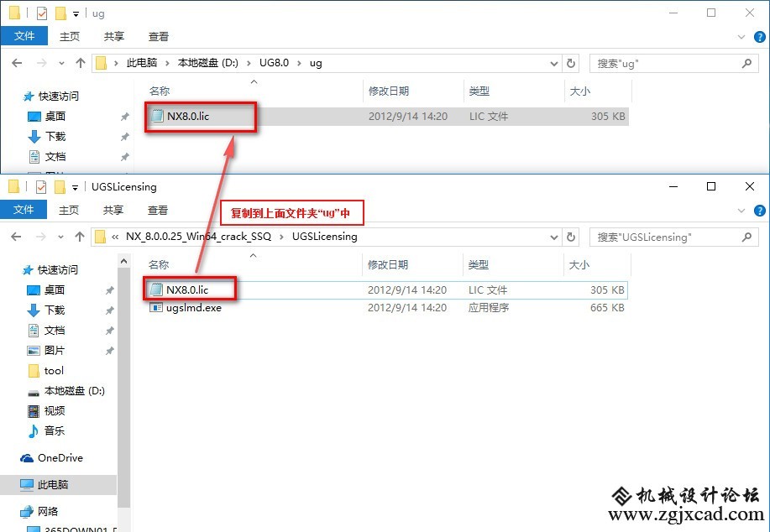Image resolution: width=770 pixels, height=532 pixels.
Task: Switch to the 查看 tab in the UGSLicensing window
Action: [x=157, y=210]
